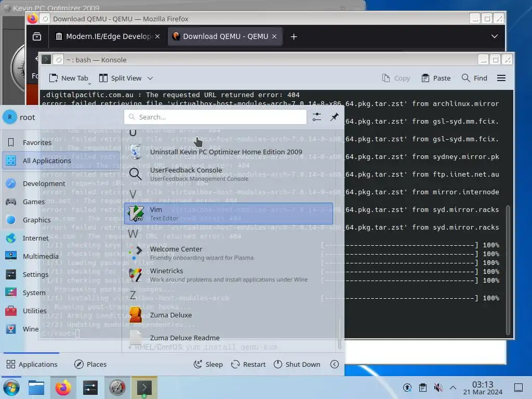This screenshot has height=399, width=532.
Task: Expand hidden system tray icons
Action: tap(453, 388)
